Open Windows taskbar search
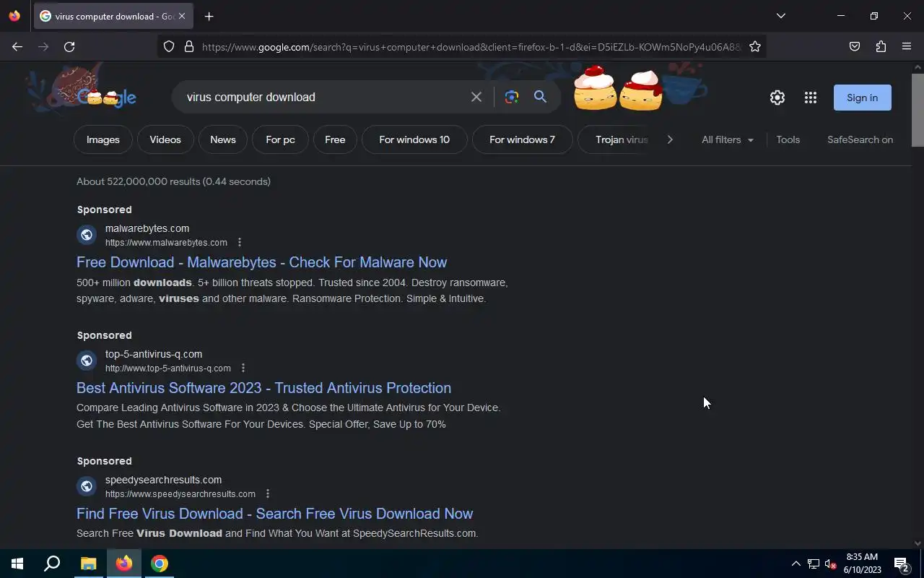 [52, 564]
